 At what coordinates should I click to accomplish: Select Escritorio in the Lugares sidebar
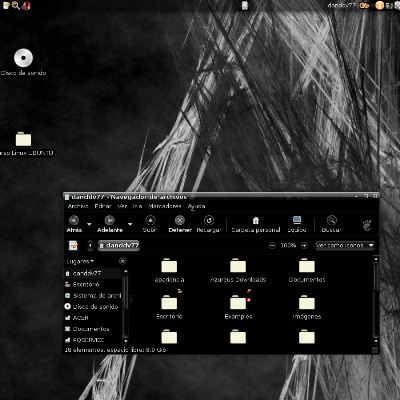coord(92,285)
